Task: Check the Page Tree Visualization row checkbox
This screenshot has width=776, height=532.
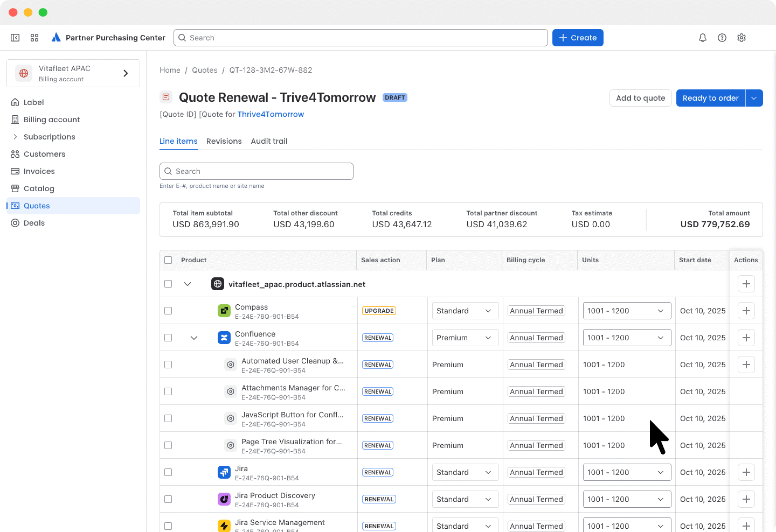Action: coord(168,445)
